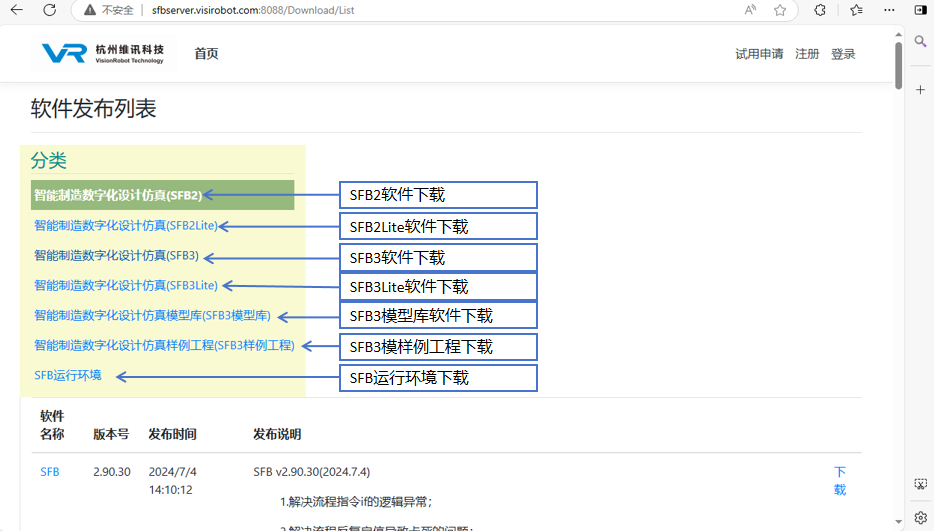Open the SFB software name link
This screenshot has height=531, width=934.
[x=49, y=471]
